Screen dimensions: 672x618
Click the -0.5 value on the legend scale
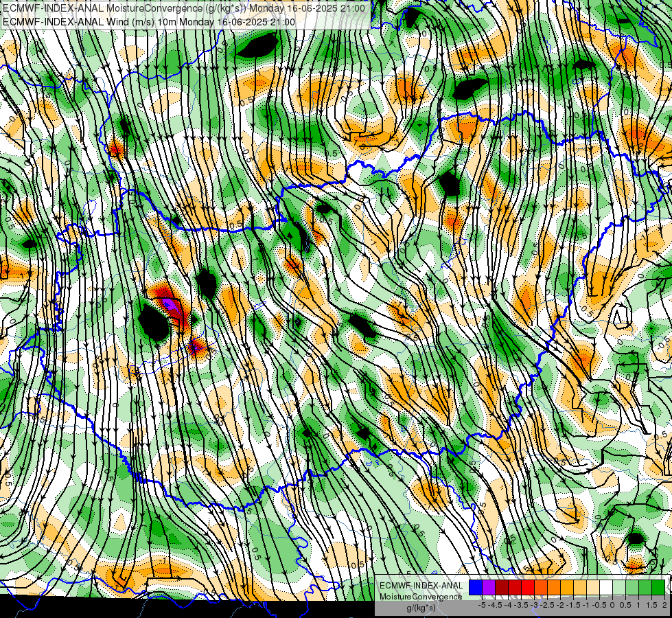tap(599, 605)
